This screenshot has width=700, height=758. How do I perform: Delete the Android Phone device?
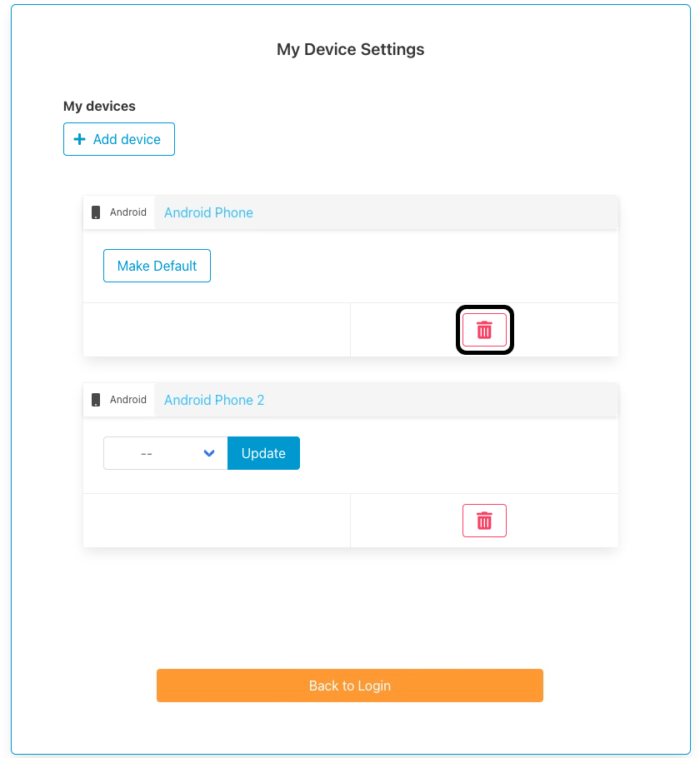click(x=484, y=330)
